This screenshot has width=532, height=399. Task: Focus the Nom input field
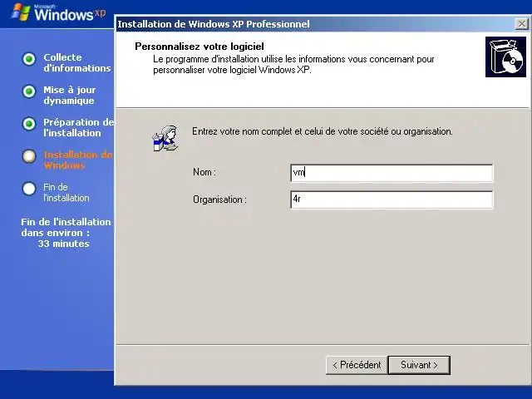click(x=392, y=173)
